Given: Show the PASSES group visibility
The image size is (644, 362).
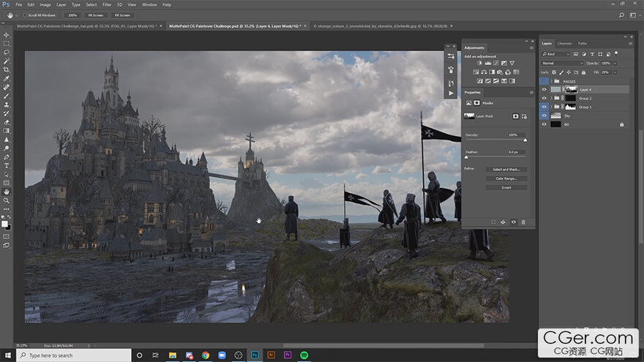Looking at the screenshot, I should (544, 81).
